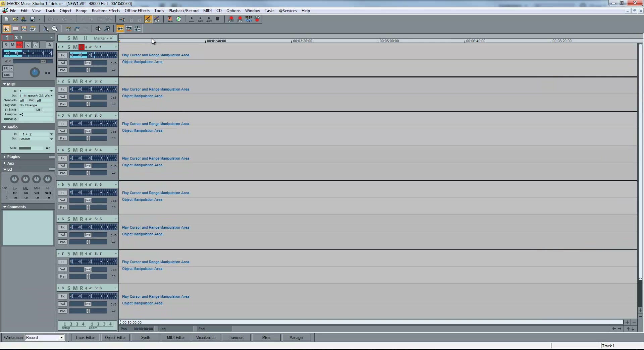This screenshot has height=350, width=644.
Task: Stop playback with the stop button
Action: click(x=218, y=19)
